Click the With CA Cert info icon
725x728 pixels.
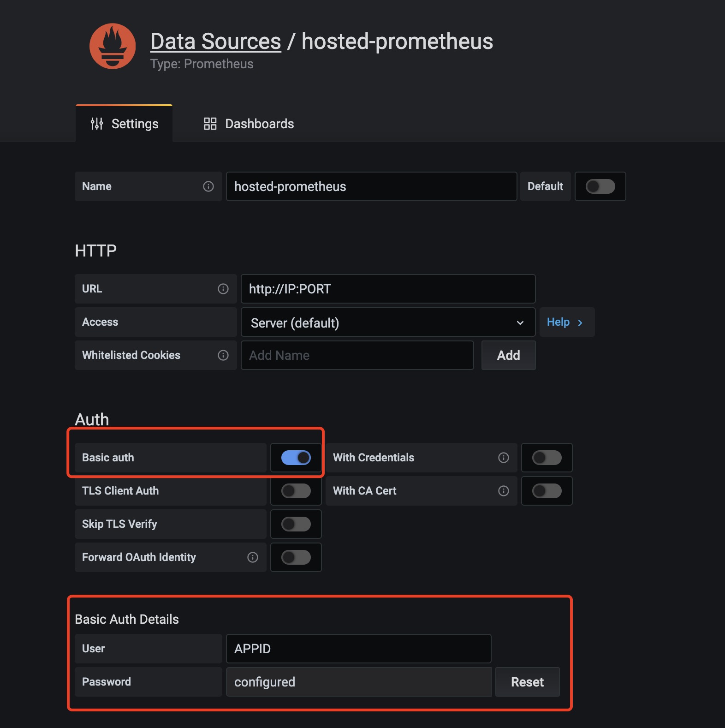click(x=504, y=491)
